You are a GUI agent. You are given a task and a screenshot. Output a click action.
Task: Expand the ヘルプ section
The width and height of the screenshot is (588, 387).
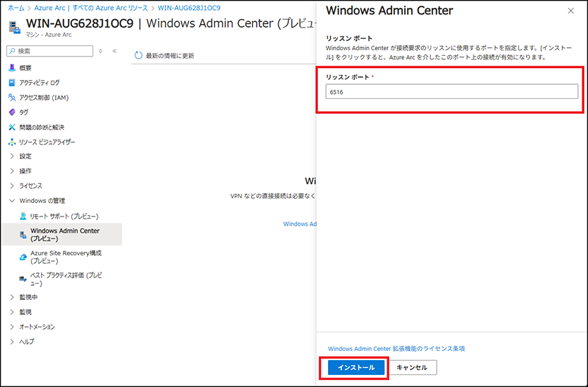pos(12,342)
